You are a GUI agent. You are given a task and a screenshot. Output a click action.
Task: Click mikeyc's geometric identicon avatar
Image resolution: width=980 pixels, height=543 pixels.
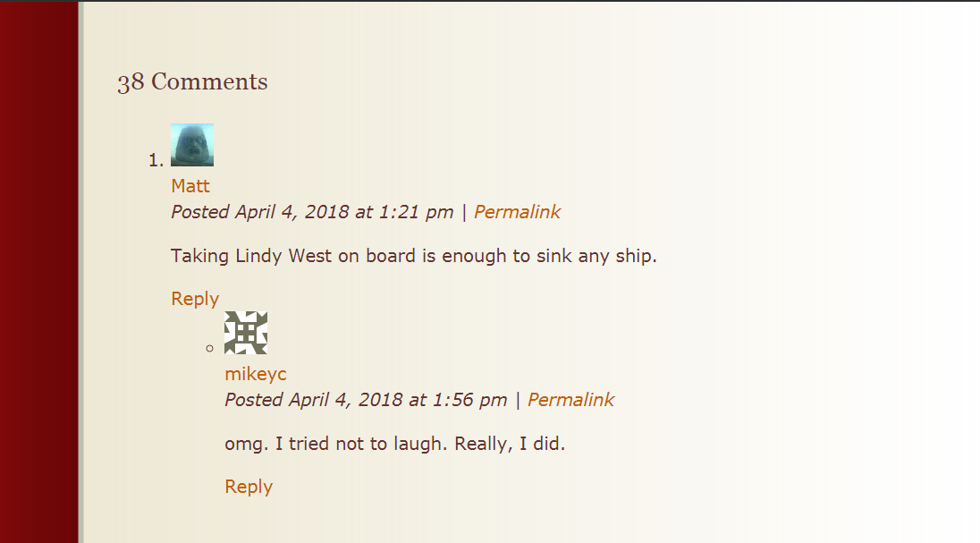[x=246, y=333]
